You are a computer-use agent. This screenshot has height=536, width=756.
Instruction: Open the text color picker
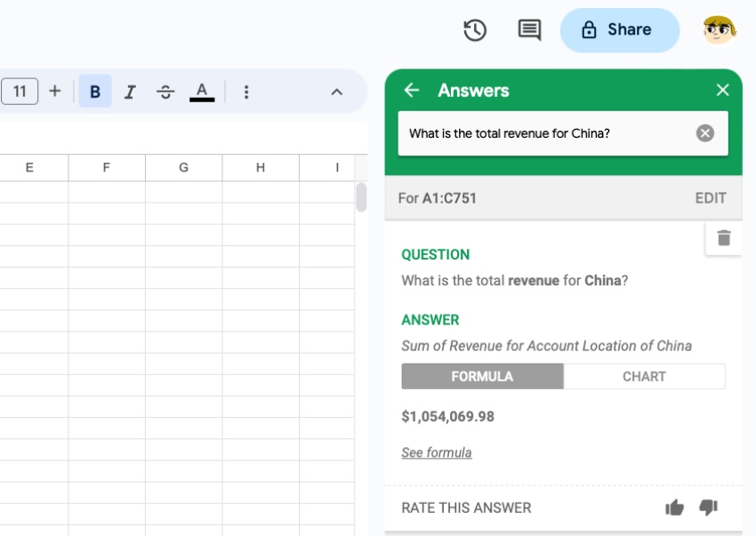[203, 91]
